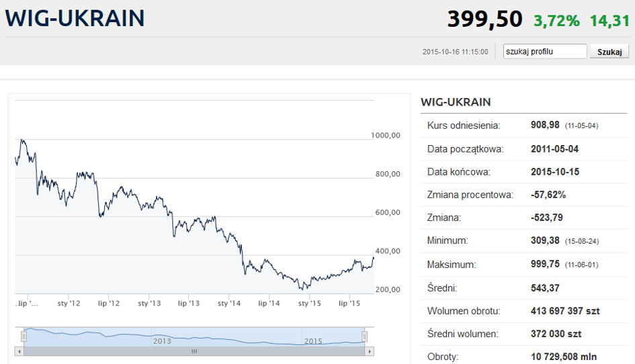Click the WIG-UKRAIN statistics panel heading
Screen dimensions: 635x364
[456, 102]
